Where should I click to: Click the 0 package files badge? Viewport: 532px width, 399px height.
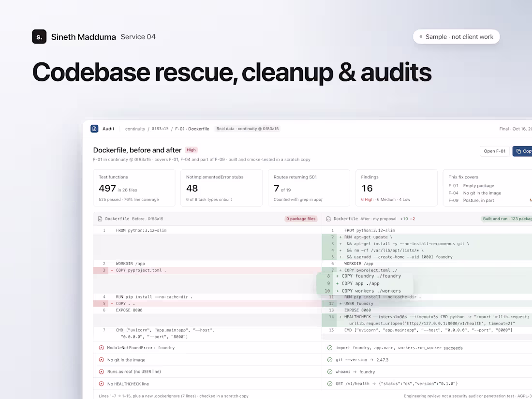301,219
